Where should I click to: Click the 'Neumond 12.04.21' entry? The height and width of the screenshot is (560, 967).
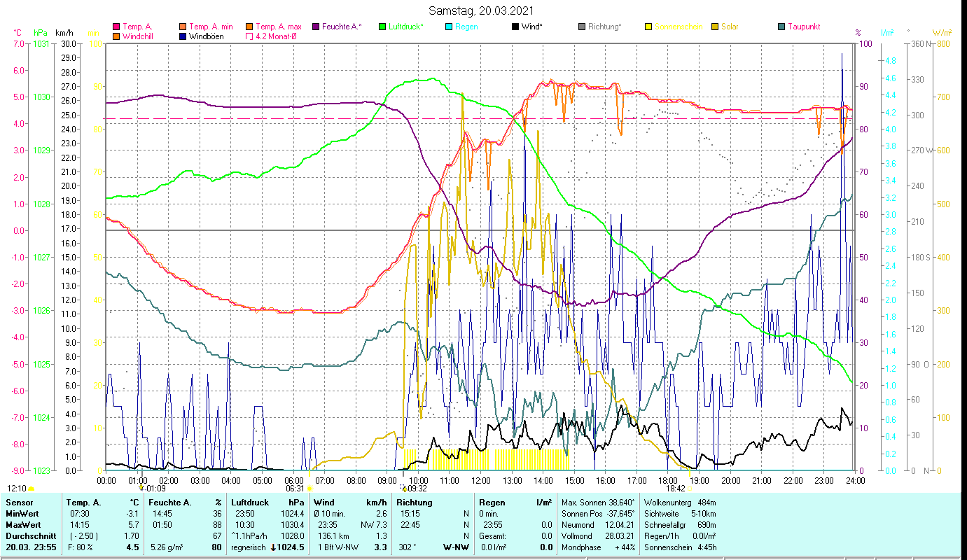coord(599,525)
